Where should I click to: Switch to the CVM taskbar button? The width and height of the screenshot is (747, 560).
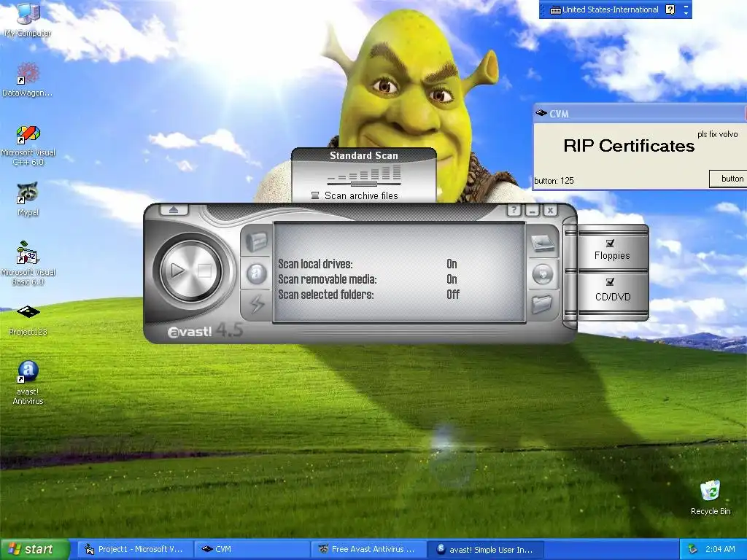point(252,549)
